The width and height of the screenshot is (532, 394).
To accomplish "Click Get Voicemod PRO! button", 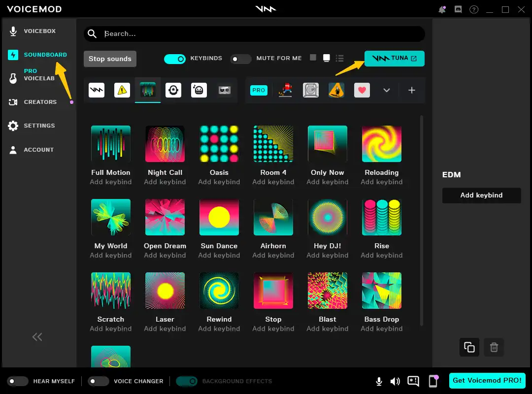I will (x=487, y=380).
